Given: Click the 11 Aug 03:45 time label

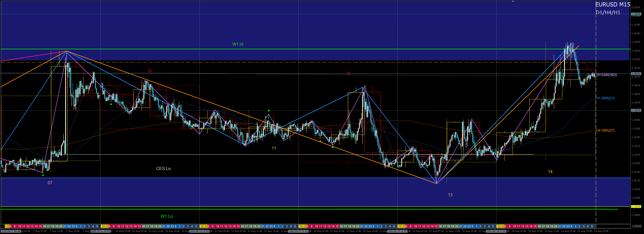Looking at the screenshot, I should pos(222,231).
